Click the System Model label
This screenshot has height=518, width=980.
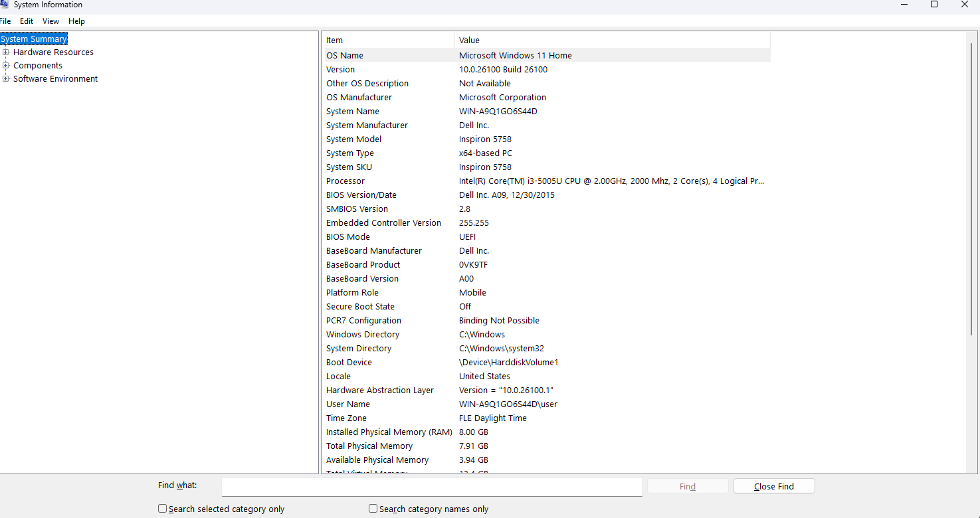[x=353, y=139]
